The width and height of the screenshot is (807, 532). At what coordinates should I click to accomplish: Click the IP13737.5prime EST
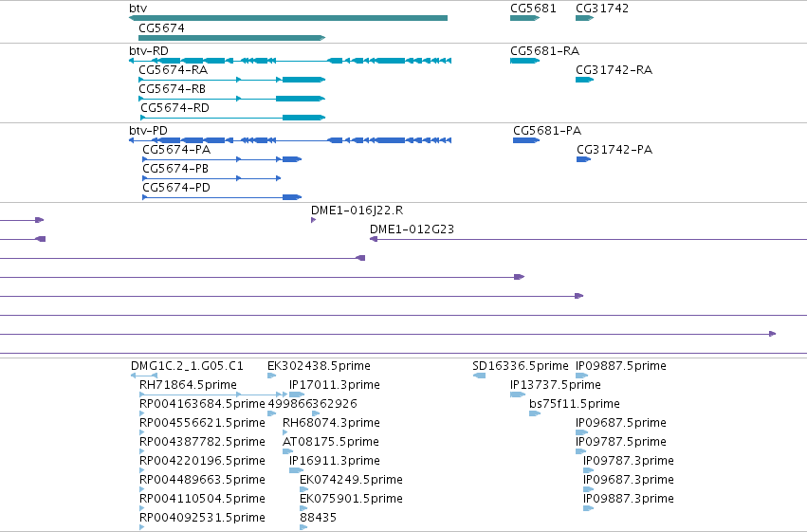coord(518,394)
